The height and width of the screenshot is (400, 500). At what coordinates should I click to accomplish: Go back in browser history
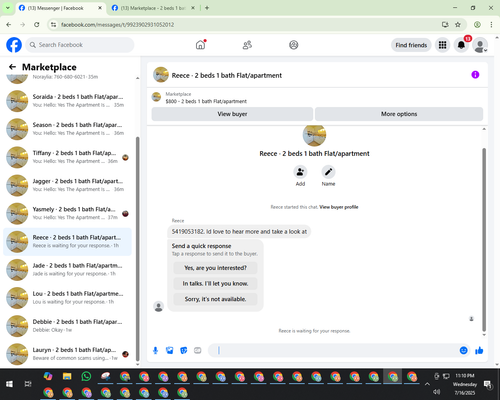[x=9, y=25]
